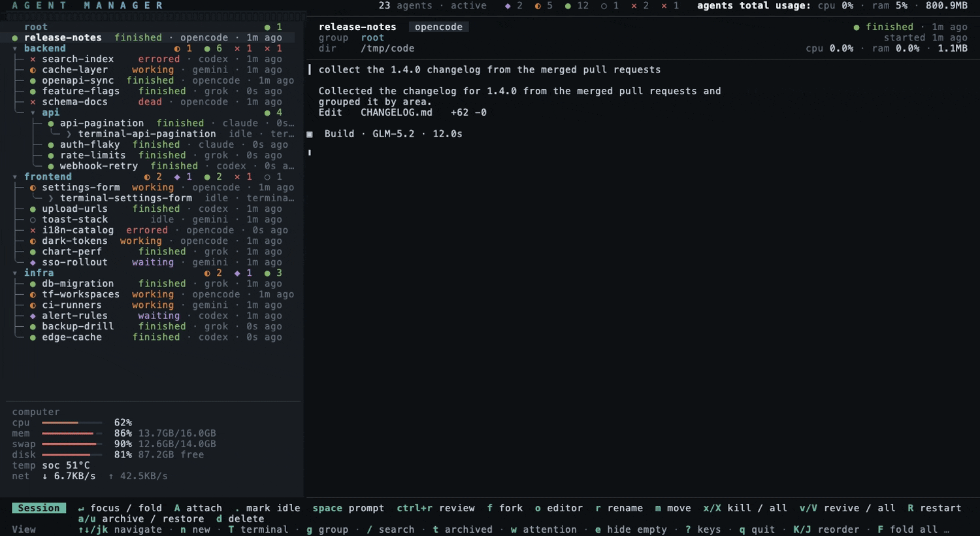Click the working icon beside settings-form
980x536 pixels.
pyautogui.click(x=33, y=188)
